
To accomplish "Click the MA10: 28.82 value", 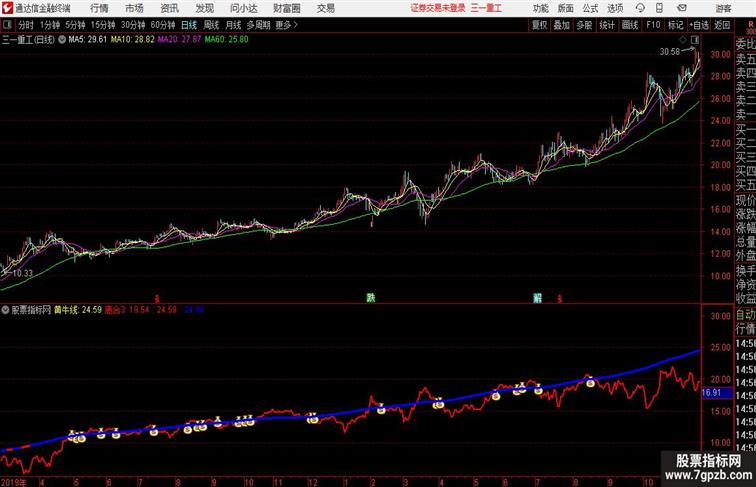I will (x=133, y=40).
